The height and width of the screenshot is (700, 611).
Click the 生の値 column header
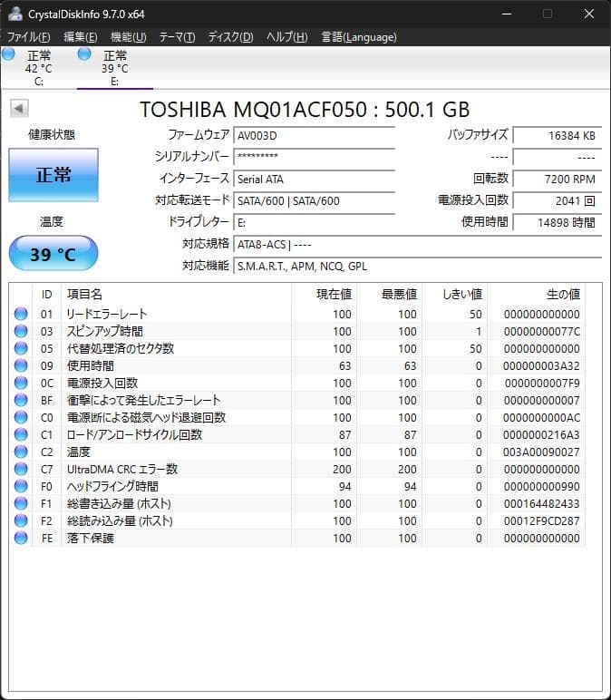point(537,294)
